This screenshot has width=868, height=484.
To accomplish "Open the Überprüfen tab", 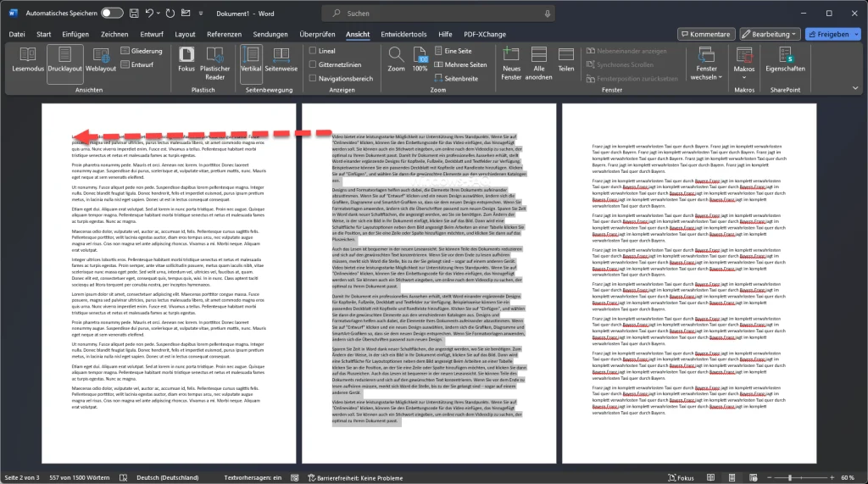I will click(x=317, y=35).
